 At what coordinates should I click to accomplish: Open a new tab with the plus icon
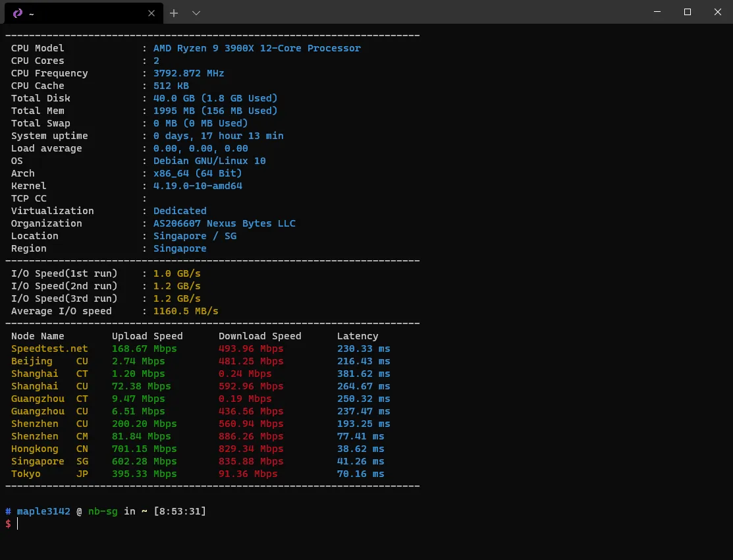(173, 13)
